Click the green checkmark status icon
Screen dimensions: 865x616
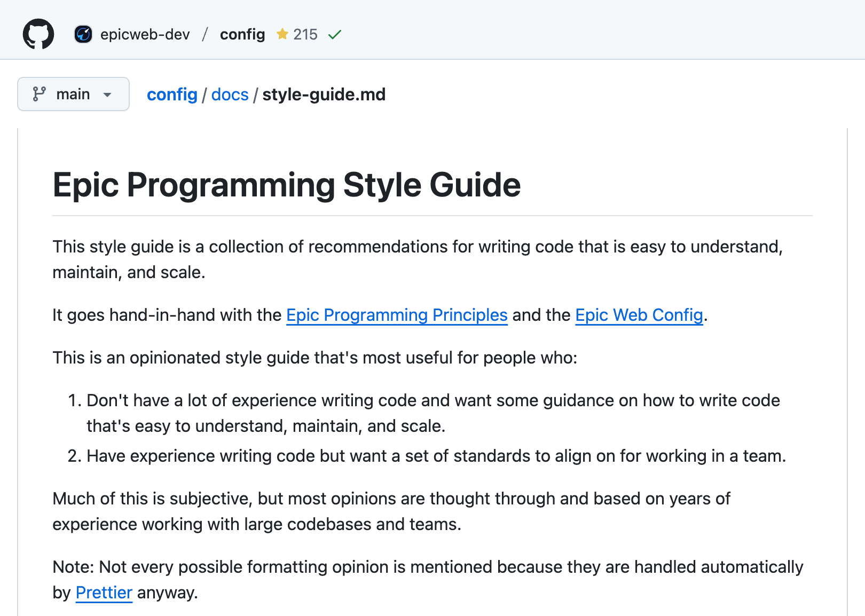pyautogui.click(x=335, y=35)
